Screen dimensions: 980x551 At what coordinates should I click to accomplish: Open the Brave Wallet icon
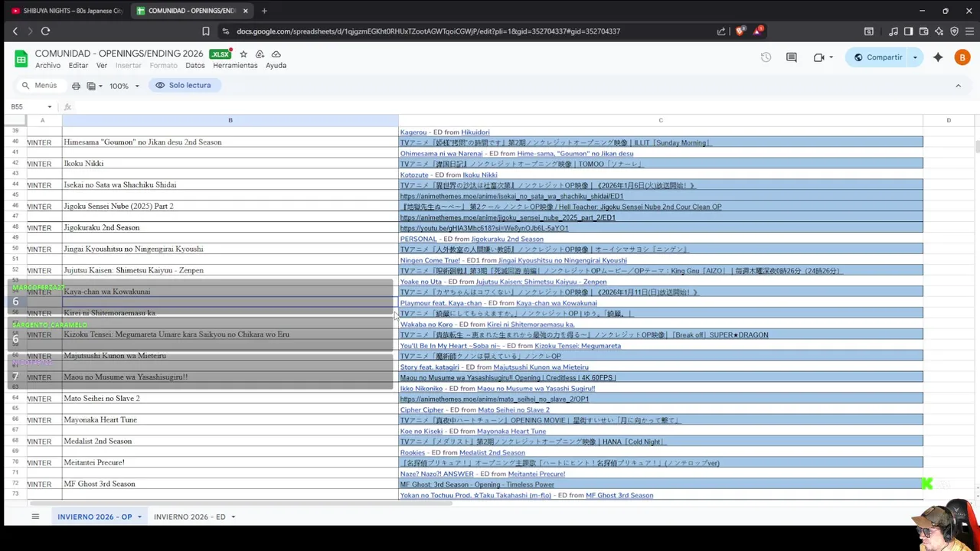[923, 31]
